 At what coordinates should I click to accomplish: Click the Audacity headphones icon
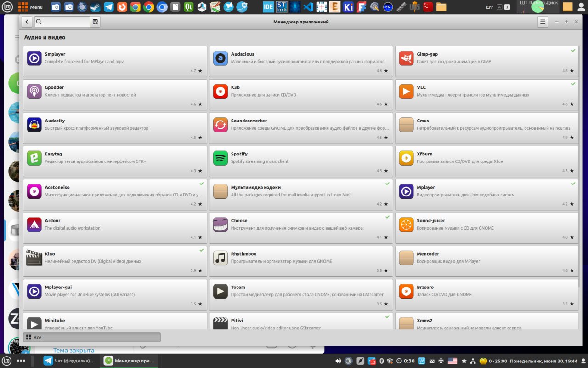34,125
